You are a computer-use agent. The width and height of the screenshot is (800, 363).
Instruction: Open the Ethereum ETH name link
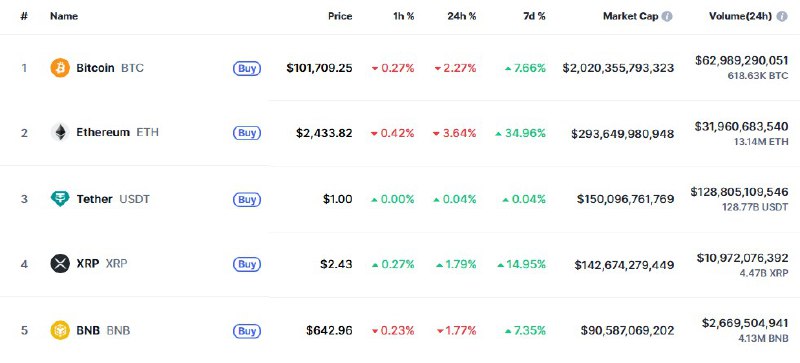click(x=117, y=133)
